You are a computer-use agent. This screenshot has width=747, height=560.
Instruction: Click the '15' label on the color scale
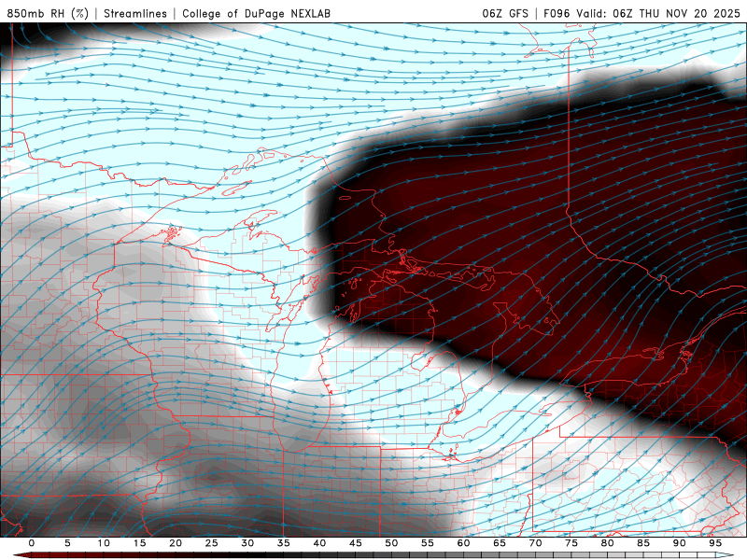coord(139,543)
